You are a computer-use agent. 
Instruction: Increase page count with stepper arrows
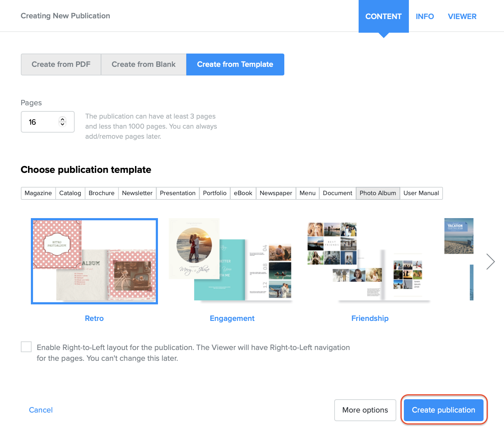62,119
